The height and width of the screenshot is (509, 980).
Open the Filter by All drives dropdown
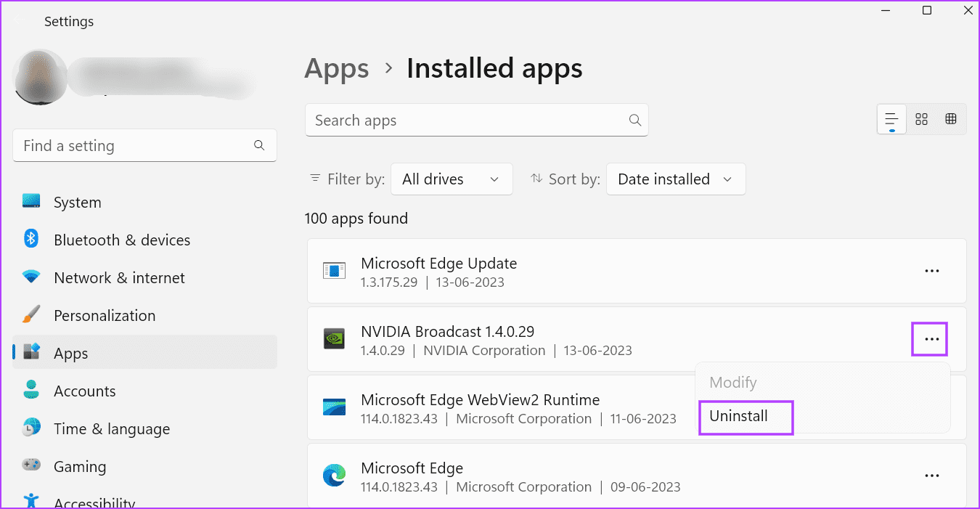point(452,179)
